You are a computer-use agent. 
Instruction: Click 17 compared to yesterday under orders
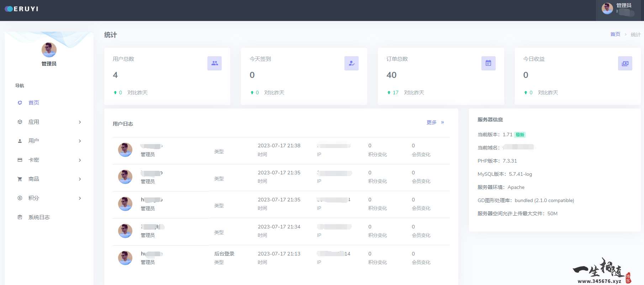click(395, 93)
